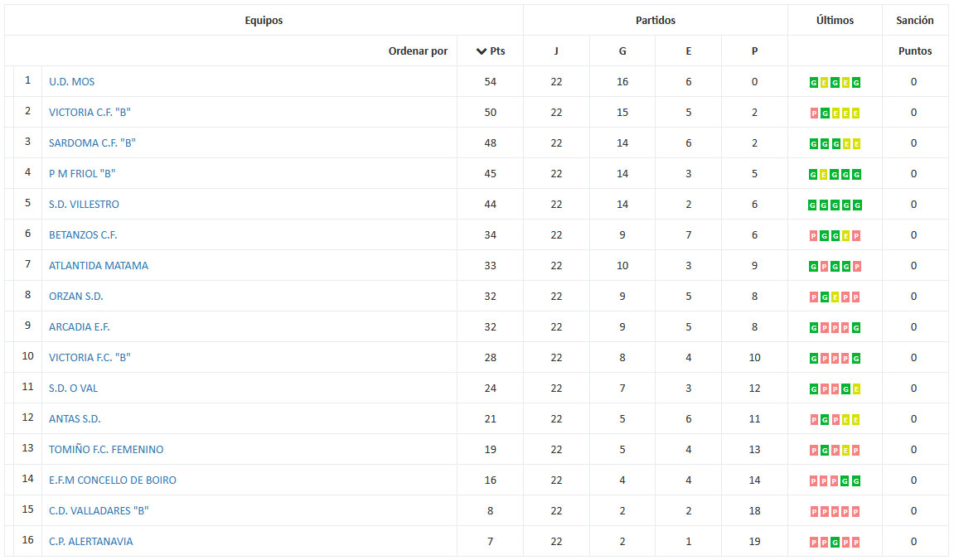
Task: Sort the table by G column header
Action: 622,51
